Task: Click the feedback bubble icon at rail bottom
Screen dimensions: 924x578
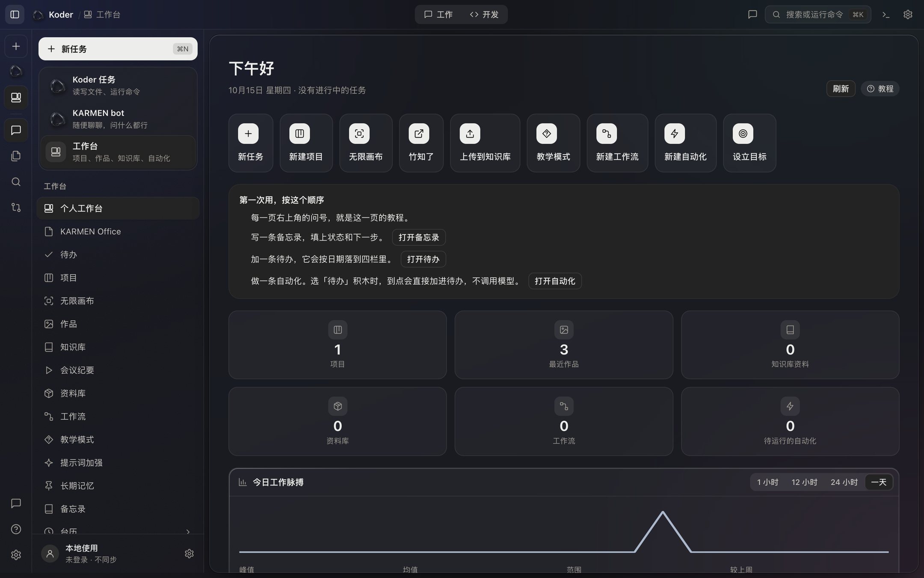Action: (x=16, y=504)
